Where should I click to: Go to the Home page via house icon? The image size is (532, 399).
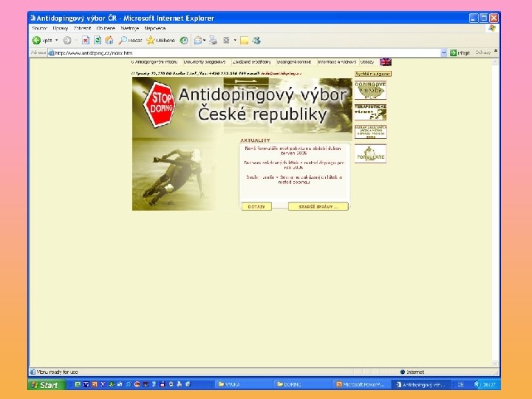click(109, 41)
